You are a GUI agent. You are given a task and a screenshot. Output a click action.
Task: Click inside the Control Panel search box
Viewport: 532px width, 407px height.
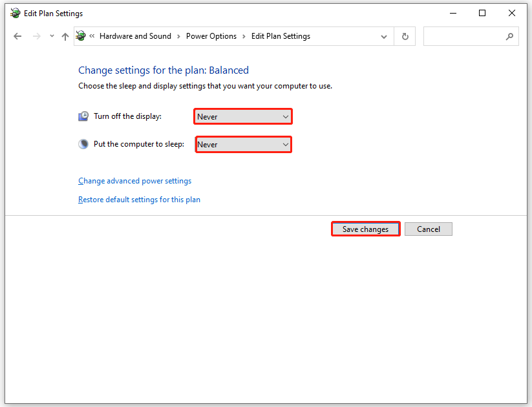[x=463, y=37]
